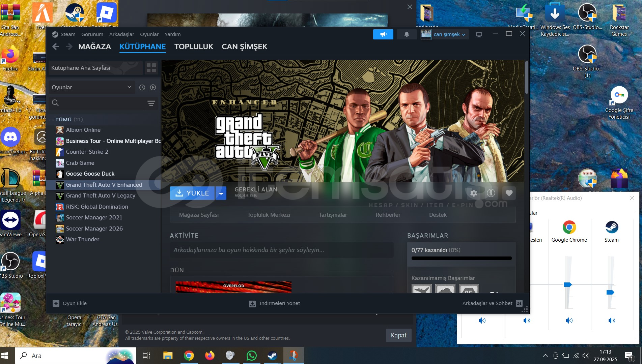This screenshot has height=364, width=642.
Task: Open the Windows Start menu
Action: tap(5, 356)
